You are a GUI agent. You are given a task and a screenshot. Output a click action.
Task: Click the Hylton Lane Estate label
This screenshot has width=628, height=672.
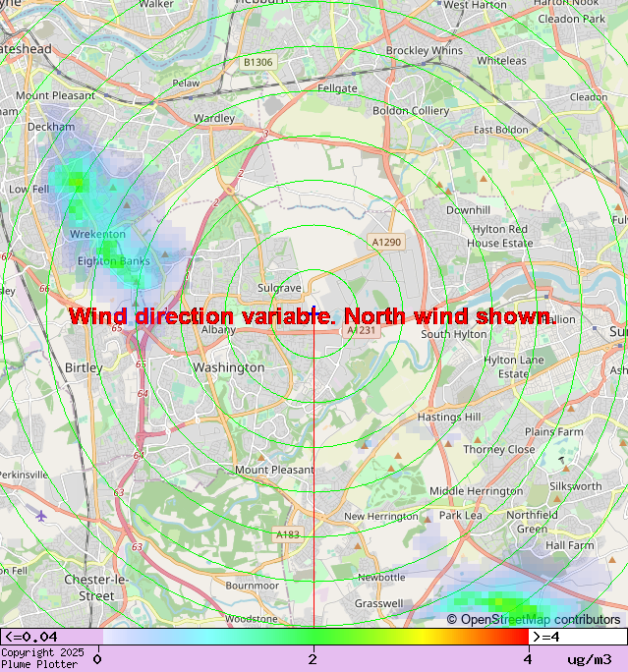tap(514, 366)
